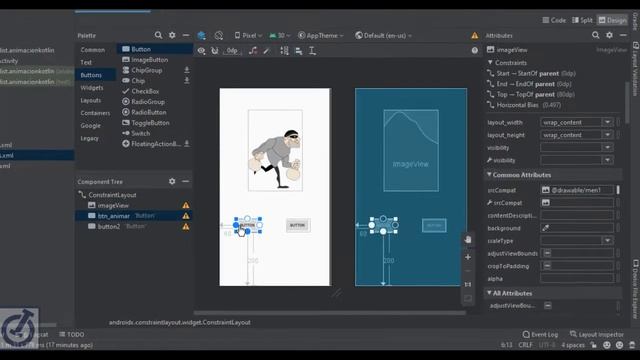Select Common palette category

tap(93, 50)
